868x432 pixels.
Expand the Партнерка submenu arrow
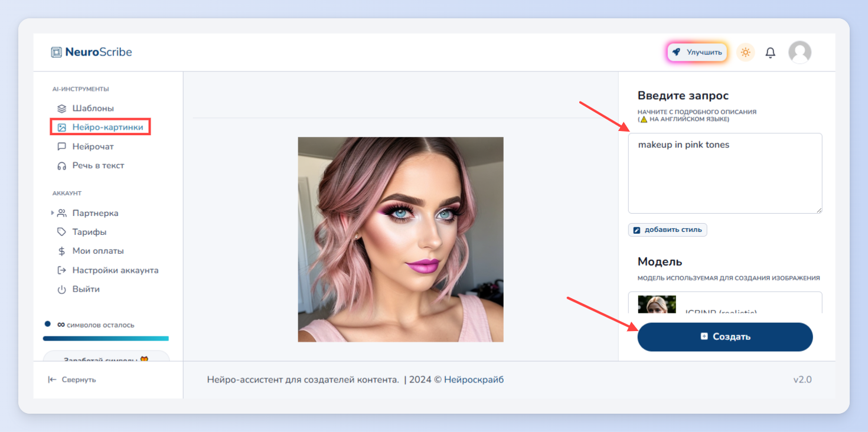point(53,213)
